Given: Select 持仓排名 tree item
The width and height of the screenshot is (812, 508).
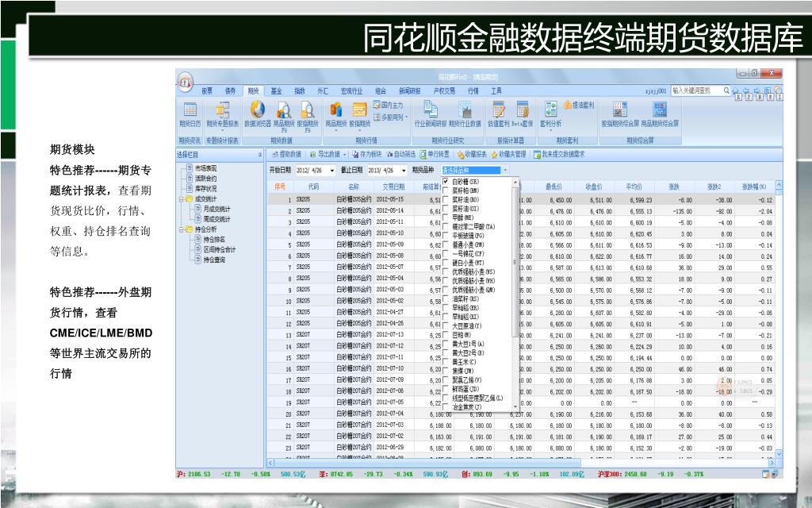Looking at the screenshot, I should coord(214,240).
